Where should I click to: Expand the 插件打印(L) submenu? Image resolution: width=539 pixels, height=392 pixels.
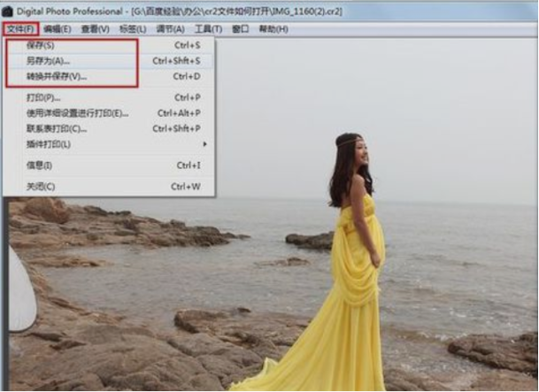pyautogui.click(x=110, y=144)
